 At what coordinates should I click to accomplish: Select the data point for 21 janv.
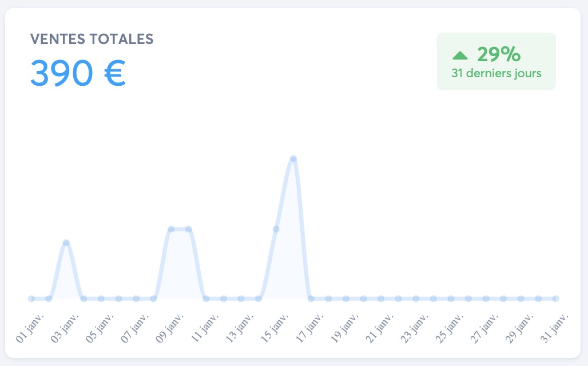pos(381,299)
